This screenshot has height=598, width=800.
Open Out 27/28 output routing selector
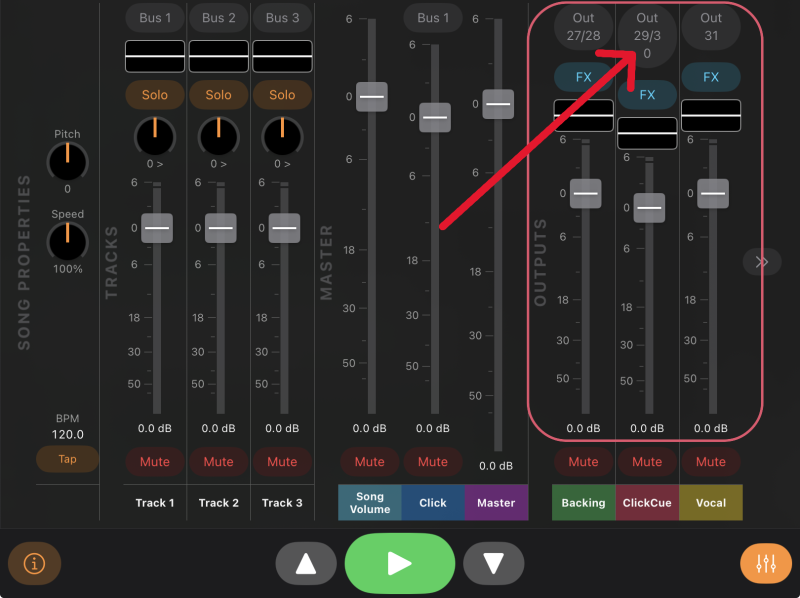(583, 25)
